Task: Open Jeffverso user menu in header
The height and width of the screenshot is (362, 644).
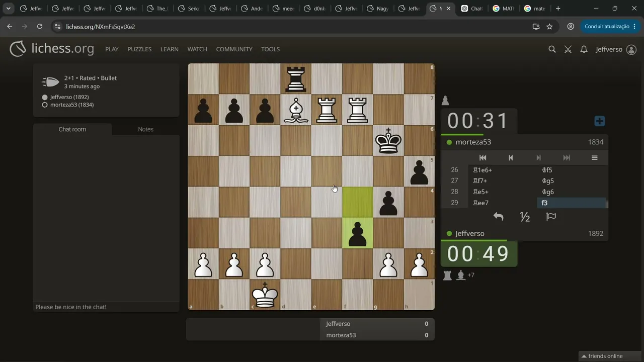Action: (616, 49)
